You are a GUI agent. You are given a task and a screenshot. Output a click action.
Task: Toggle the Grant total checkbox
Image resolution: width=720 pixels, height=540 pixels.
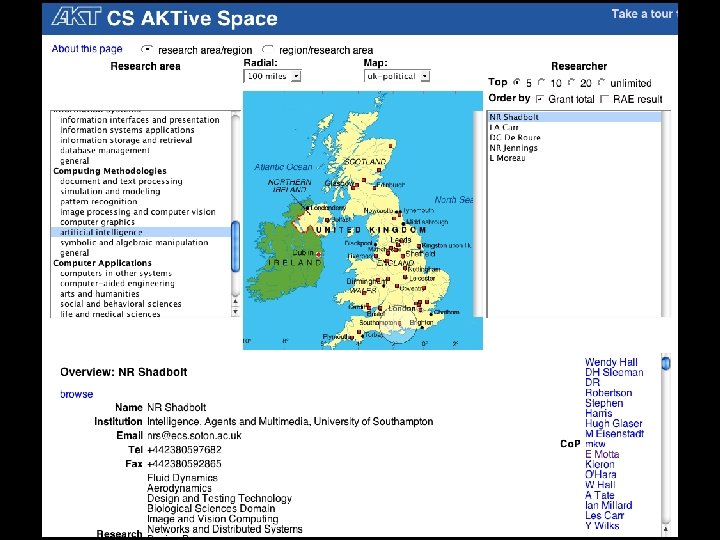point(540,99)
